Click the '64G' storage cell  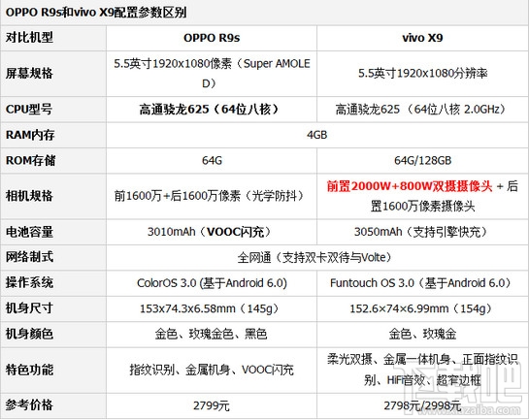[x=212, y=160]
